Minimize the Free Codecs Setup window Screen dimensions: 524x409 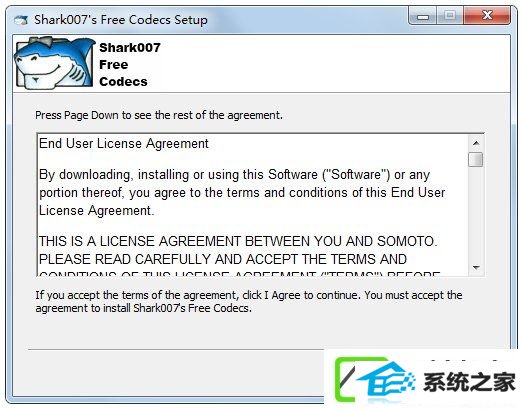[423, 16]
